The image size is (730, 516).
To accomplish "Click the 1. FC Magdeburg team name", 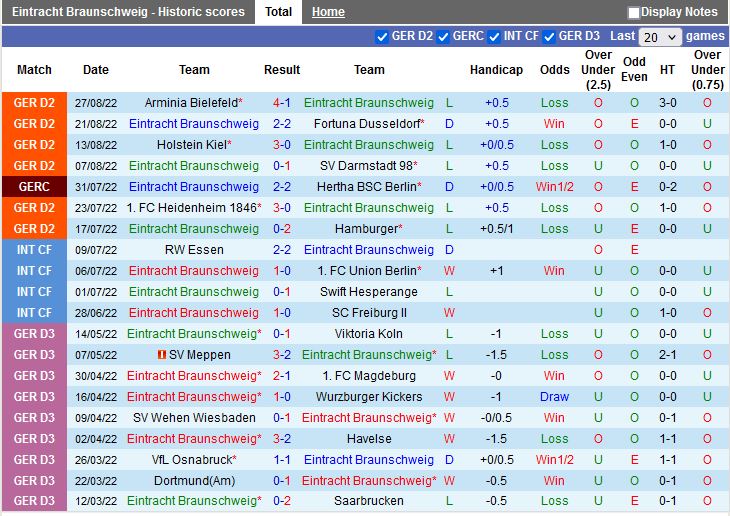I will (x=369, y=376).
